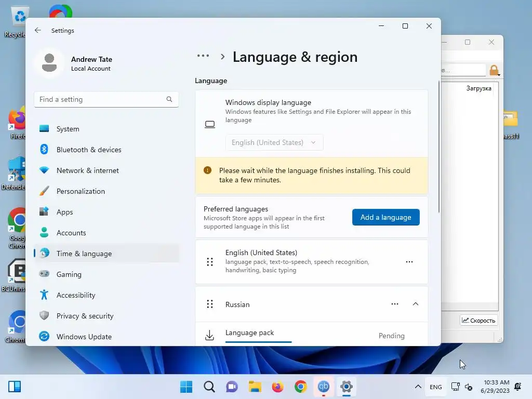This screenshot has height=399, width=532.
Task: Open File Explorer from the taskbar
Action: click(255, 387)
